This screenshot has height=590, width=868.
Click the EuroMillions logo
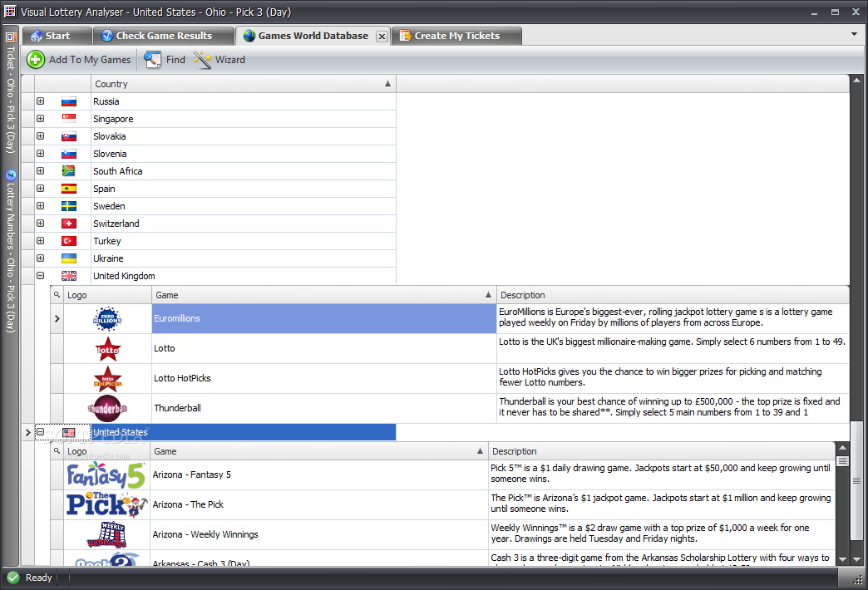point(107,319)
